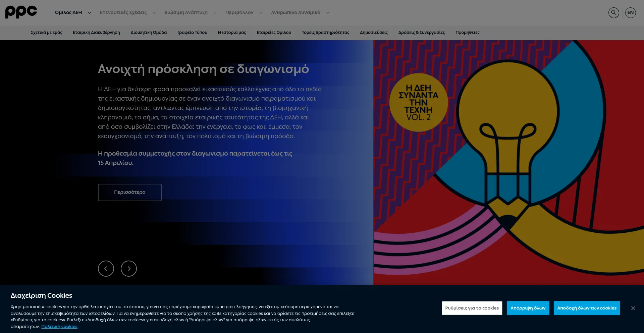Screen dimensions: 644x333
Task: Click the Ανοιχτή πρόσκληση σε διαγωνισμό heading
Action: tap(203, 69)
